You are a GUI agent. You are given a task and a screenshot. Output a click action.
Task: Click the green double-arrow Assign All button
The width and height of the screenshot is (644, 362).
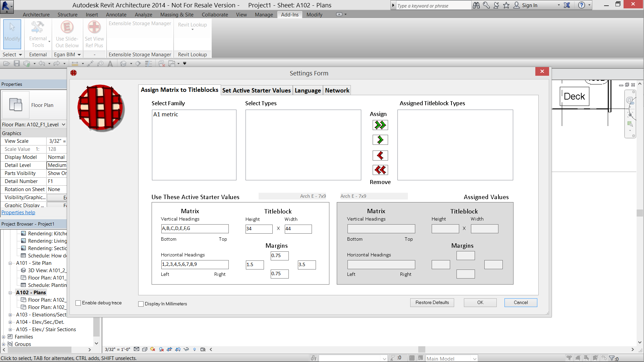[380, 125]
